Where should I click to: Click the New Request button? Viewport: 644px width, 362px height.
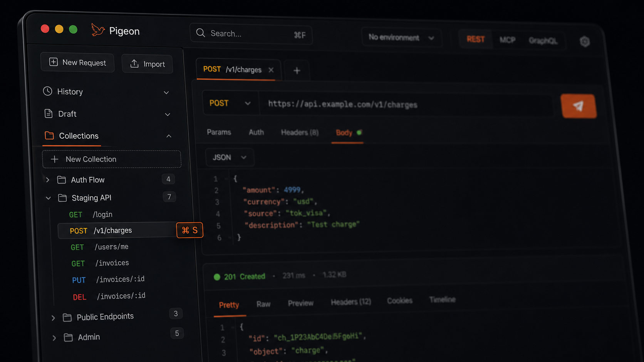[77, 62]
